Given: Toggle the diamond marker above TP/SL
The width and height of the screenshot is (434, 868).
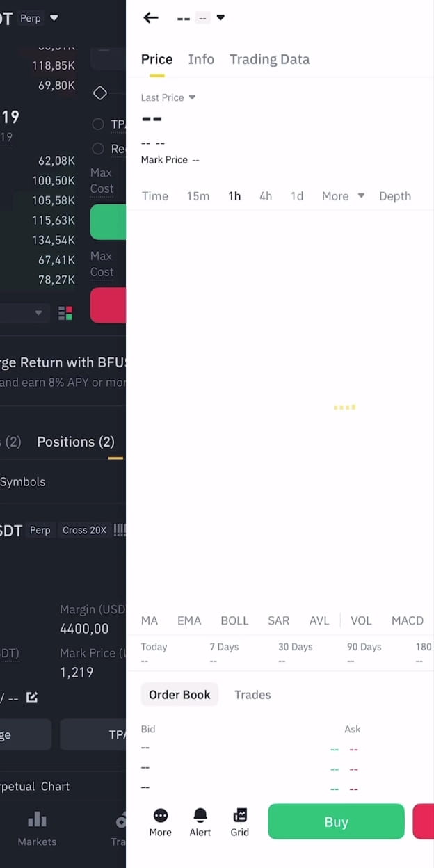Looking at the screenshot, I should tap(99, 92).
